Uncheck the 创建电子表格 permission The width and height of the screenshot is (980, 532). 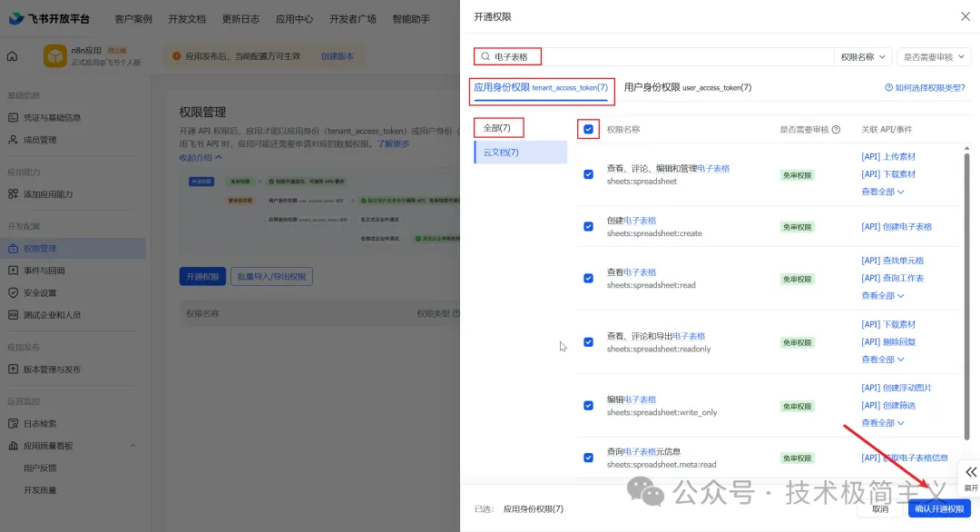point(588,226)
